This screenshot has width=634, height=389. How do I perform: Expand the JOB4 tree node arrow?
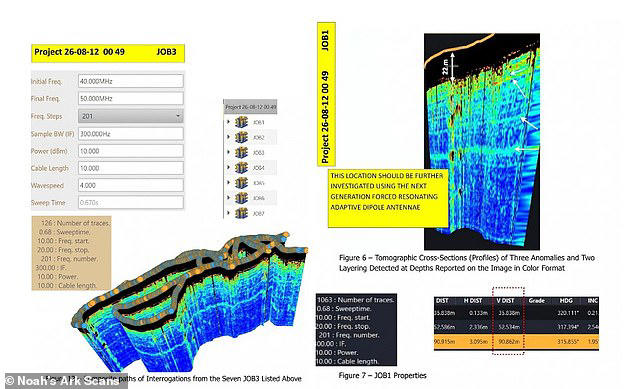tap(228, 167)
